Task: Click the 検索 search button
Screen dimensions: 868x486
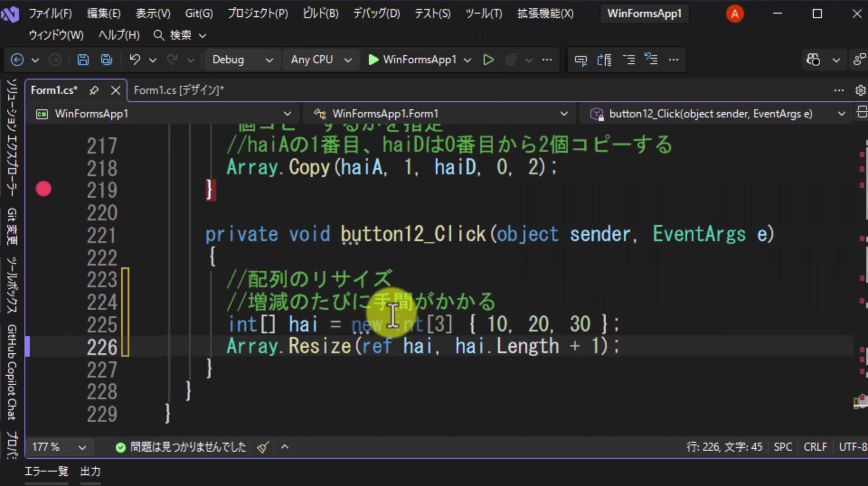Action: [x=179, y=35]
